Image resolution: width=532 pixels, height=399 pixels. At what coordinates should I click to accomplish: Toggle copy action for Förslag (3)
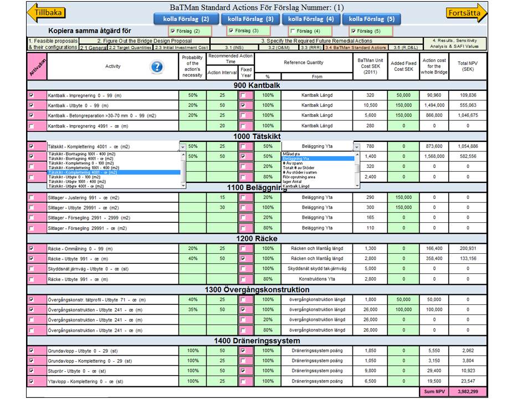click(x=231, y=30)
